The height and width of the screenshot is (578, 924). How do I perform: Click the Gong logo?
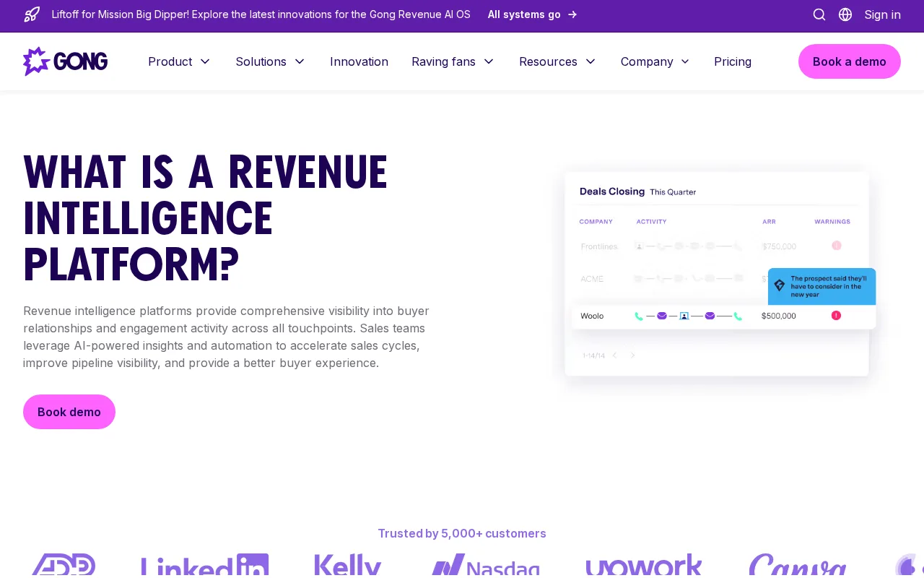65,61
